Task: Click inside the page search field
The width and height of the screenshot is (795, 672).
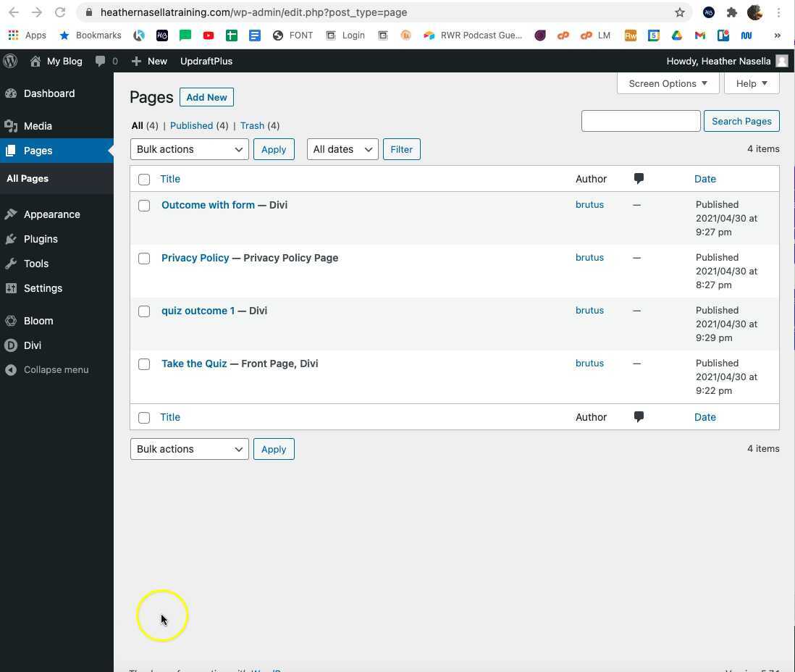Action: coord(640,121)
